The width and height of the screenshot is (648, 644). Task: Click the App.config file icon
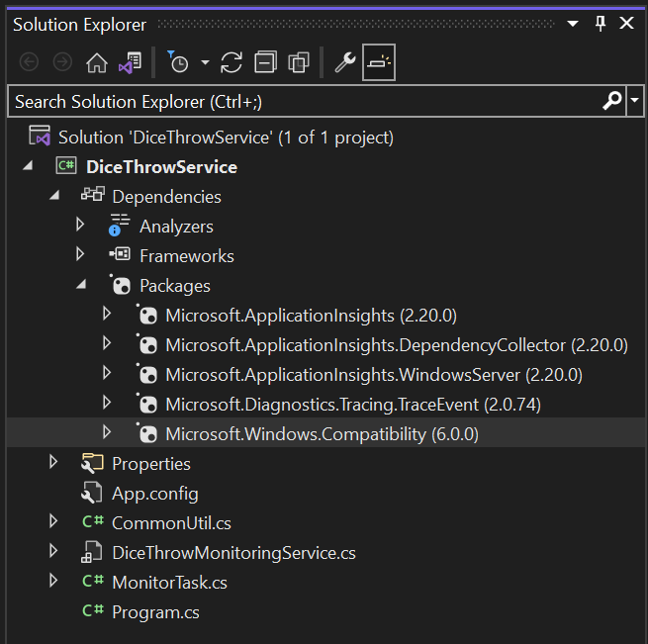(92, 493)
